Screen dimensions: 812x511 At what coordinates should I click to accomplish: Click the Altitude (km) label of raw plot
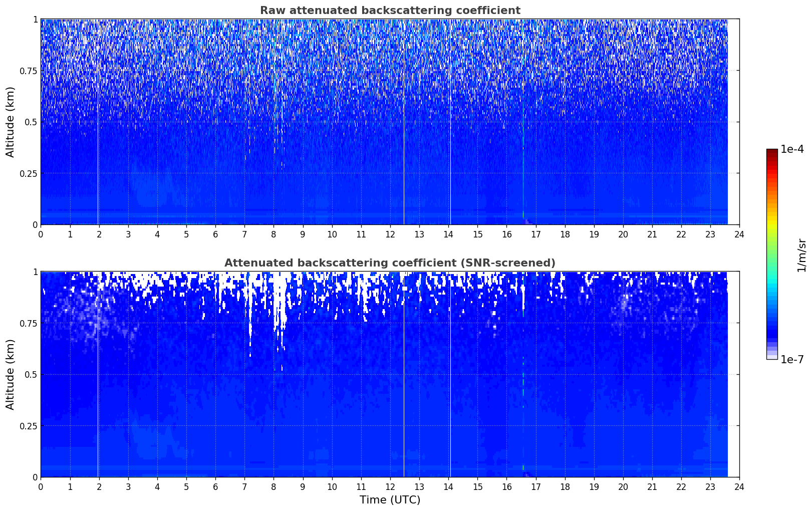(x=11, y=122)
